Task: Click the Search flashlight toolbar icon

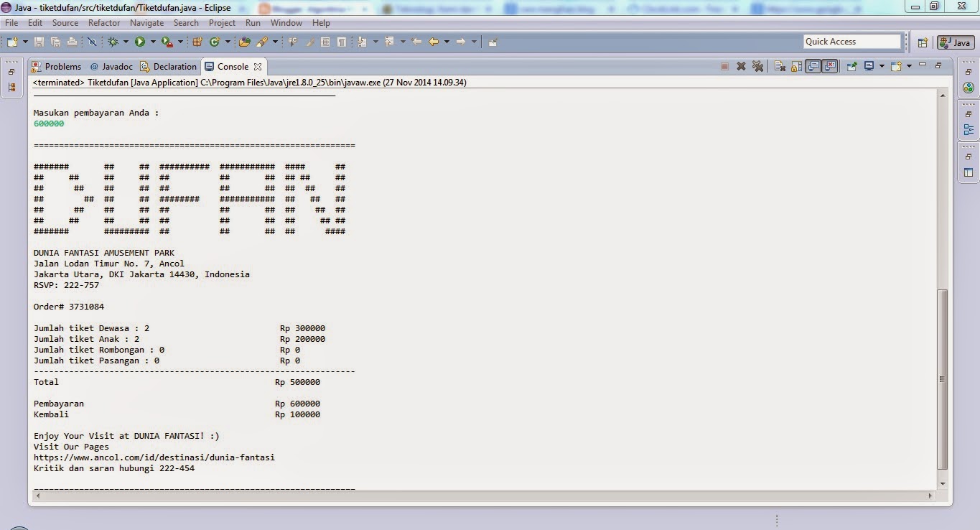Action: pos(263,42)
